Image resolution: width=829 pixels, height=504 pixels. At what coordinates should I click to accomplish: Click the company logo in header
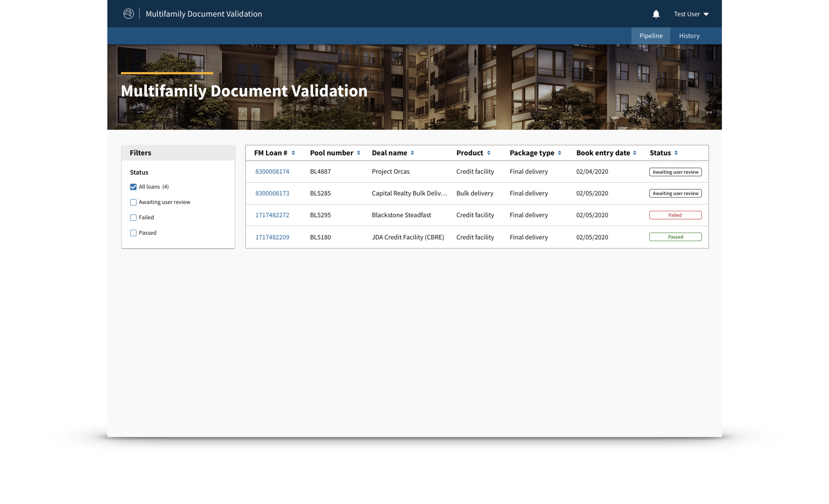pos(128,14)
